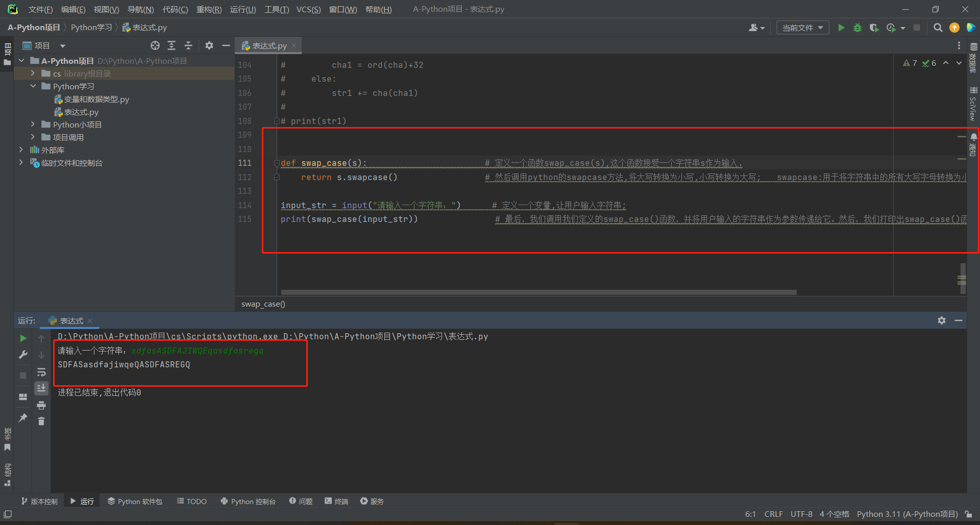Toggle scroll to end in console
The image size is (980, 525).
point(41,388)
